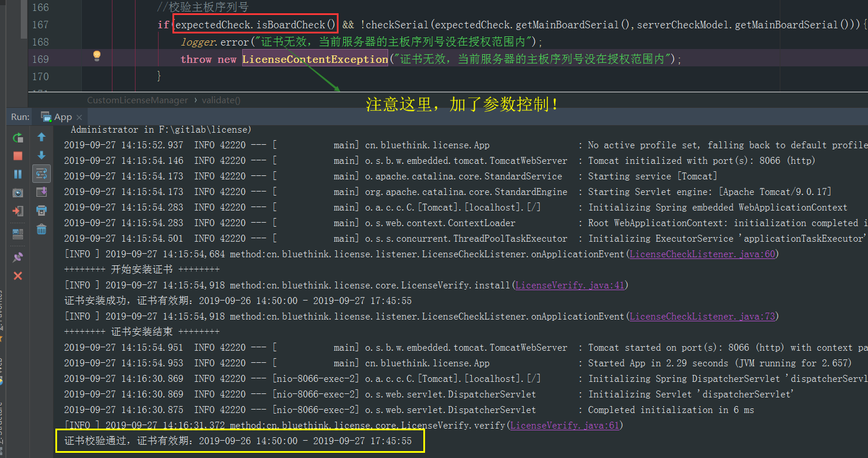Restore the Run panel layout
This screenshot has width=868, height=458.
point(18,234)
